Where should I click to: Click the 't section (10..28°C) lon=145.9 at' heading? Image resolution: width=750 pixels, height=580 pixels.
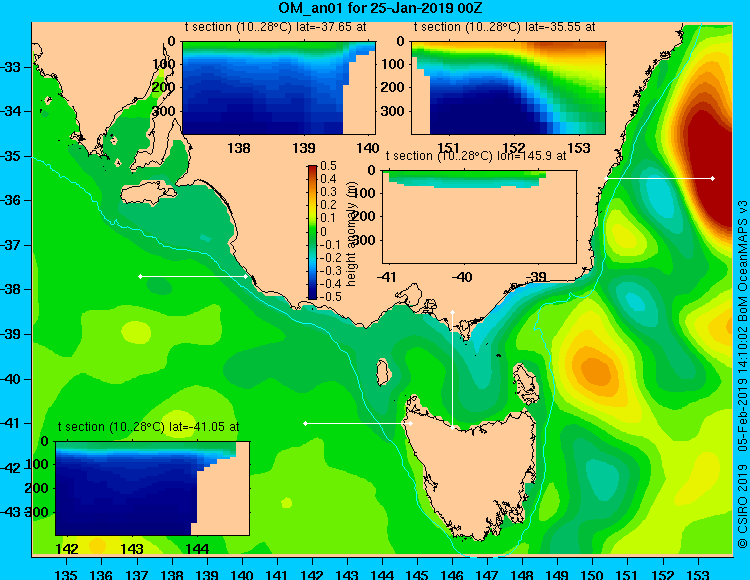[x=476, y=156]
